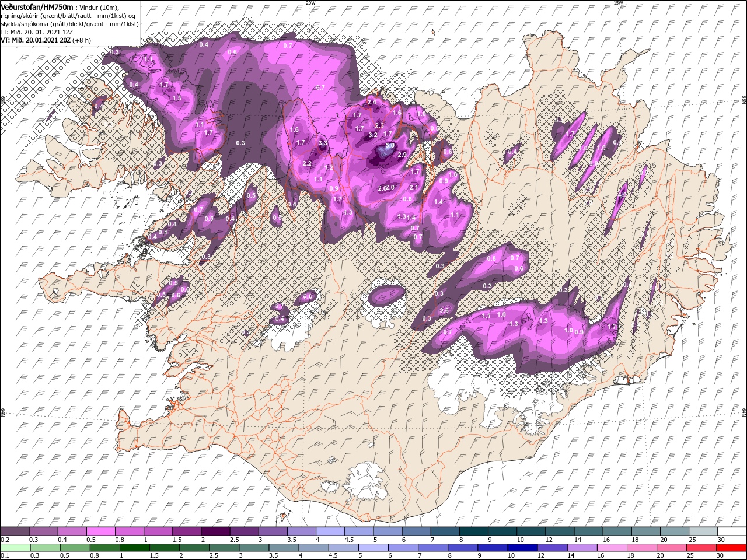Viewport: 747px width, 560px height.
Task: Pick the magenta snow-scale swatch starting at 1.5
Action: tap(187, 531)
